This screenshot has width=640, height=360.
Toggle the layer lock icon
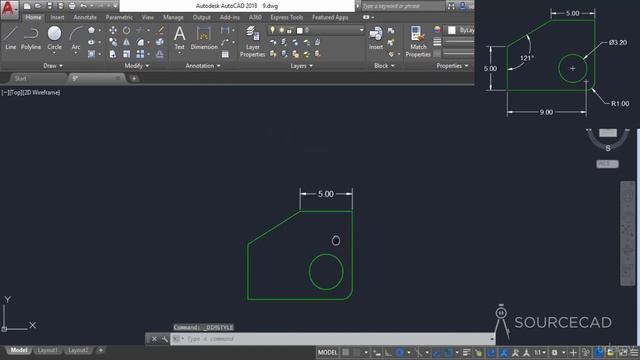[290, 30]
